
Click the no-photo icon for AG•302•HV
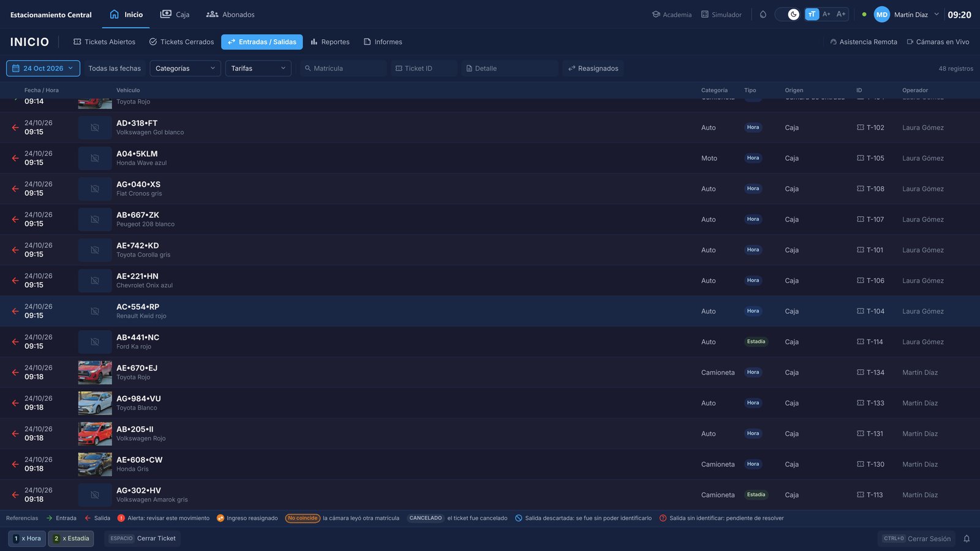click(95, 495)
